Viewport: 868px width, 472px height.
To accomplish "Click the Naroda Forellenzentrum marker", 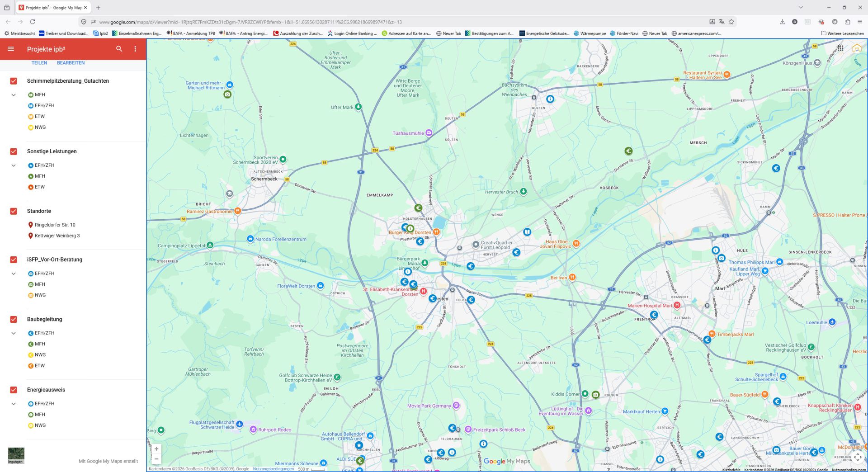I will click(250, 239).
